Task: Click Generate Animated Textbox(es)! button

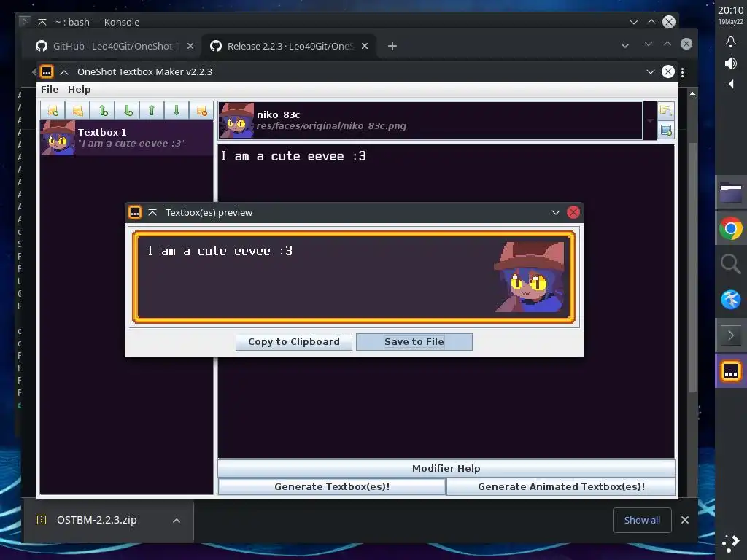Action: (x=561, y=486)
